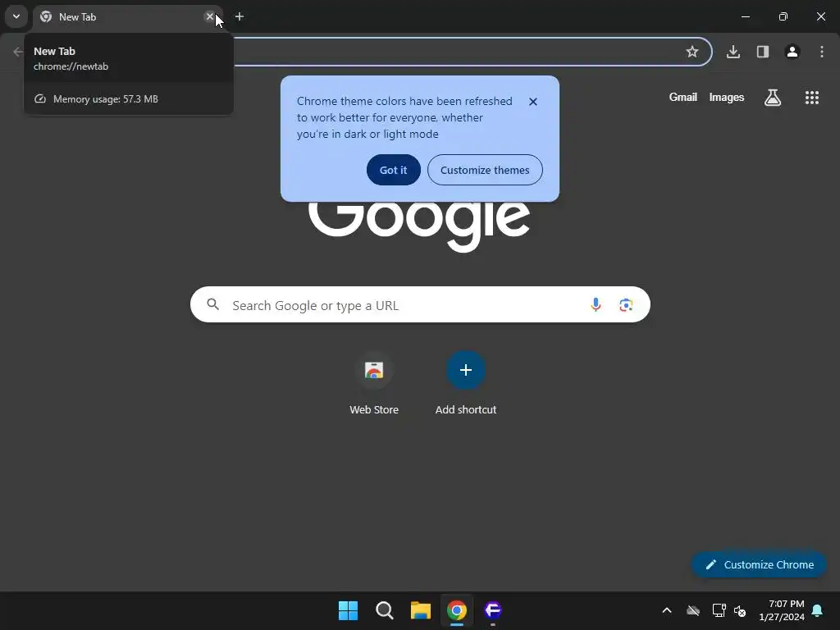
Task: Search by image with Lens icon
Action: pos(626,305)
